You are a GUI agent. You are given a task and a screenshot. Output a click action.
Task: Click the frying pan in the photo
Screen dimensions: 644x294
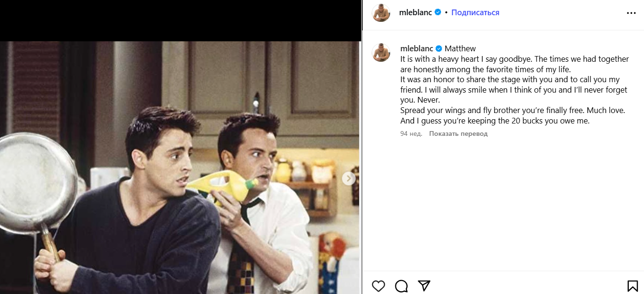38,183
